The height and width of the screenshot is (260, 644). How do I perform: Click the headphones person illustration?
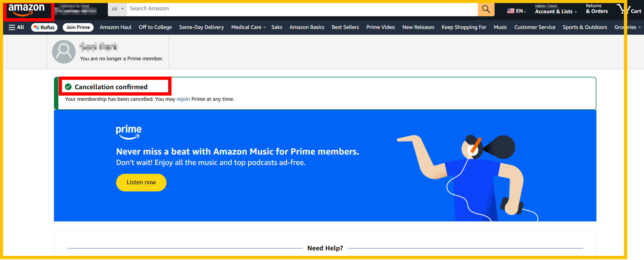(467, 178)
